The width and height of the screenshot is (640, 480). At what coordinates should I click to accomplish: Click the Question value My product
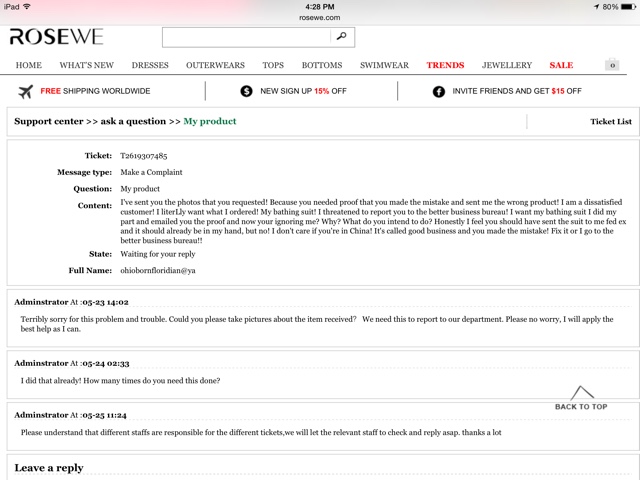click(x=140, y=189)
